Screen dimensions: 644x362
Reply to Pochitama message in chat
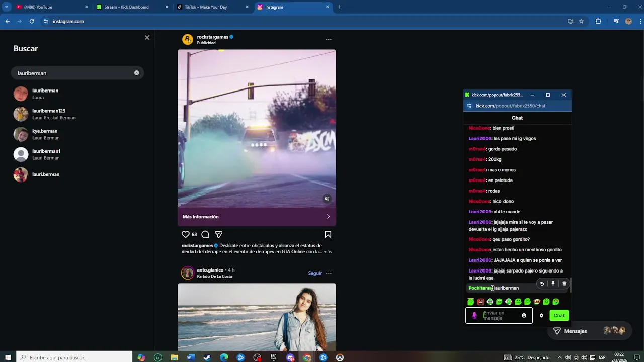[542, 284]
